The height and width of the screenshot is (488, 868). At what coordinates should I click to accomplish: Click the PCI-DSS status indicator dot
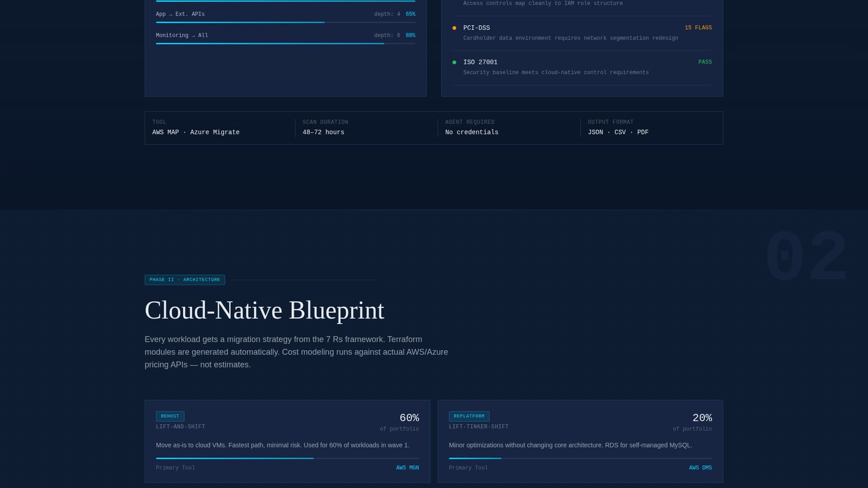point(455,28)
